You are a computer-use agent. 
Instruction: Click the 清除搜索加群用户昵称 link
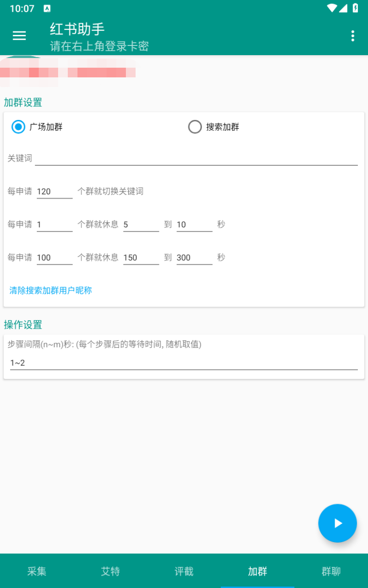click(x=50, y=290)
